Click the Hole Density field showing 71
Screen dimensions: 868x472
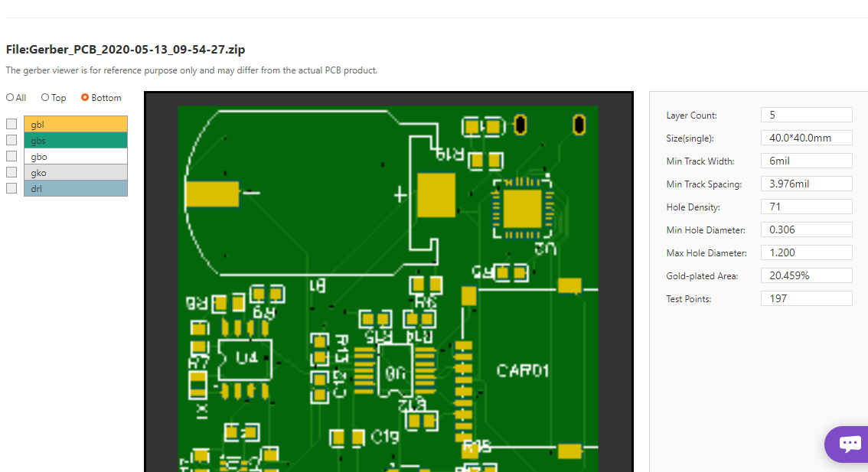[806, 206]
